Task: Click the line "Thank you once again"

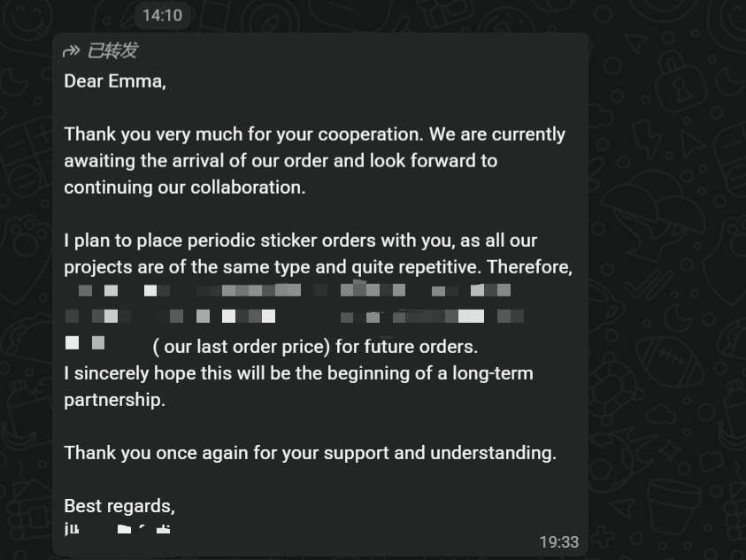Action: click(310, 453)
